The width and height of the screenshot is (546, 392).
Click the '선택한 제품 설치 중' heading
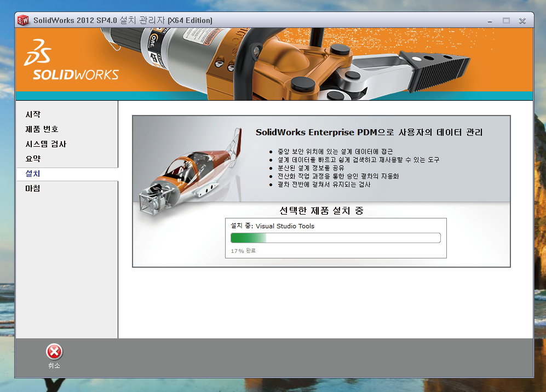321,211
